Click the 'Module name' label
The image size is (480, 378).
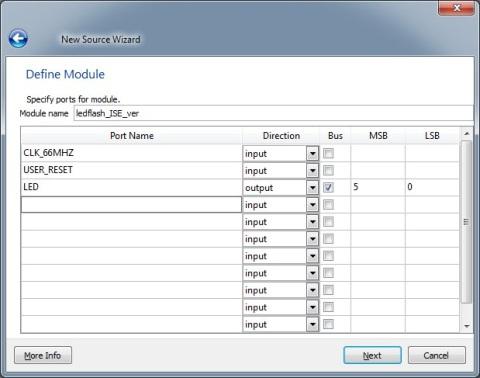click(x=44, y=113)
